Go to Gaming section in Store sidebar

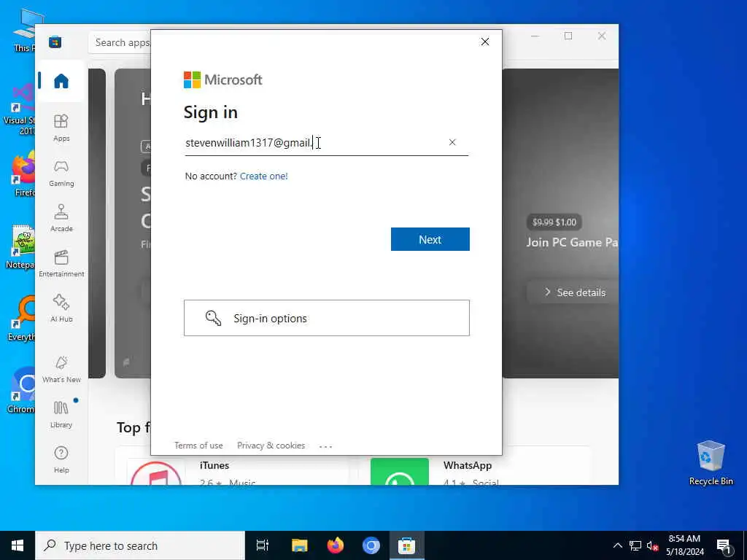(x=61, y=174)
